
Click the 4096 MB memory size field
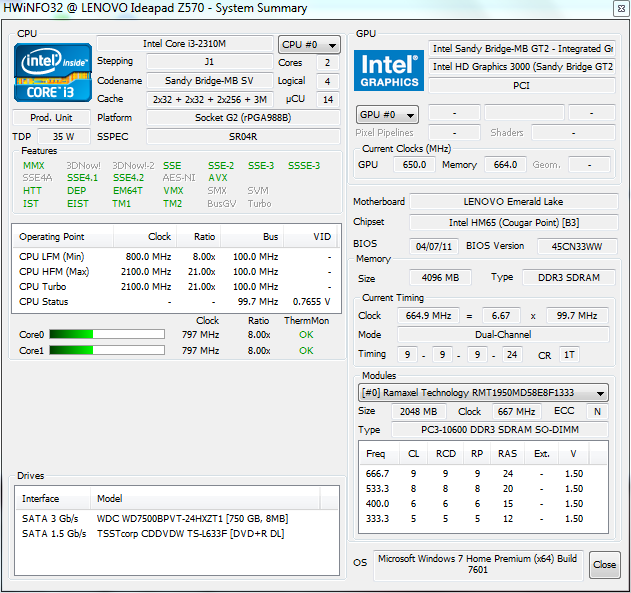click(440, 278)
